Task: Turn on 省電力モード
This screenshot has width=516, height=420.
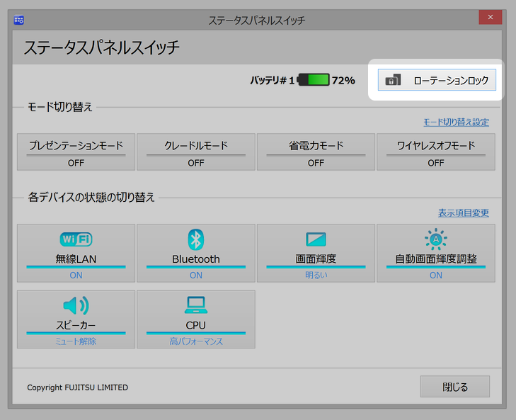Action: pos(316,152)
